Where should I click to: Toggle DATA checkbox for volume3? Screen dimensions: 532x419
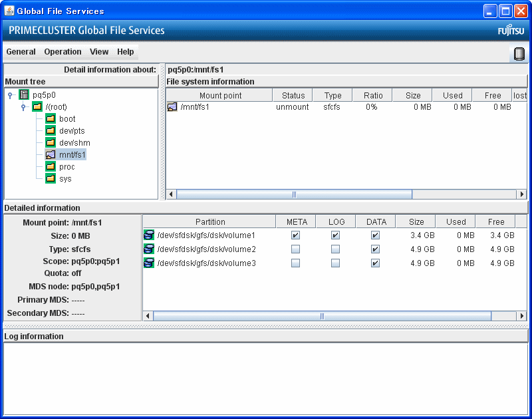point(375,263)
